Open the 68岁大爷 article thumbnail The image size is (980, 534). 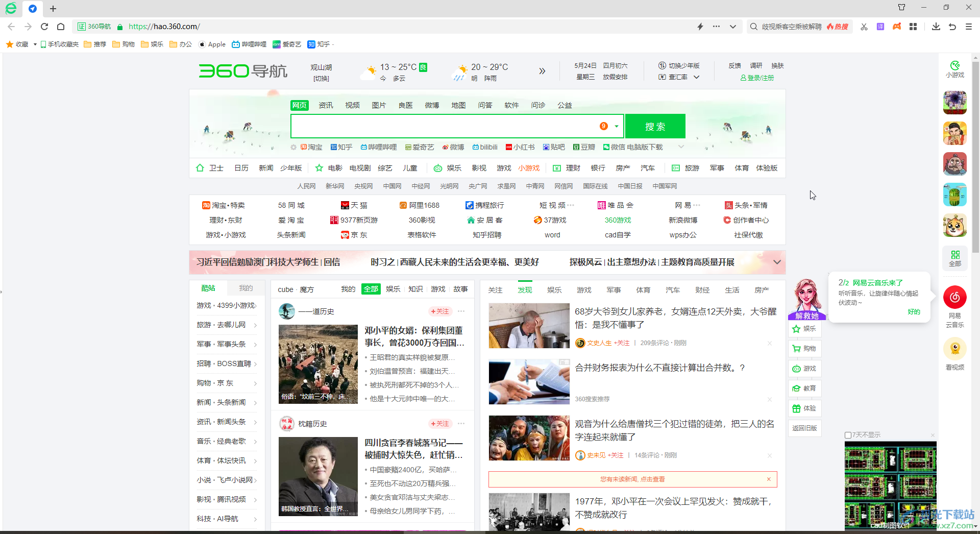529,326
